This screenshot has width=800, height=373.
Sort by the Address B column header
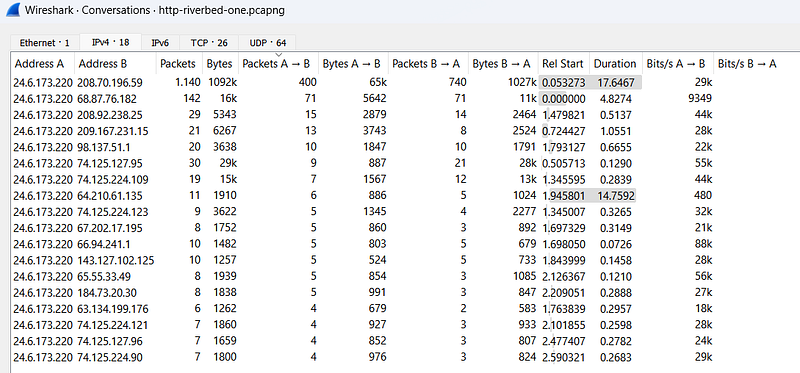tap(116, 64)
